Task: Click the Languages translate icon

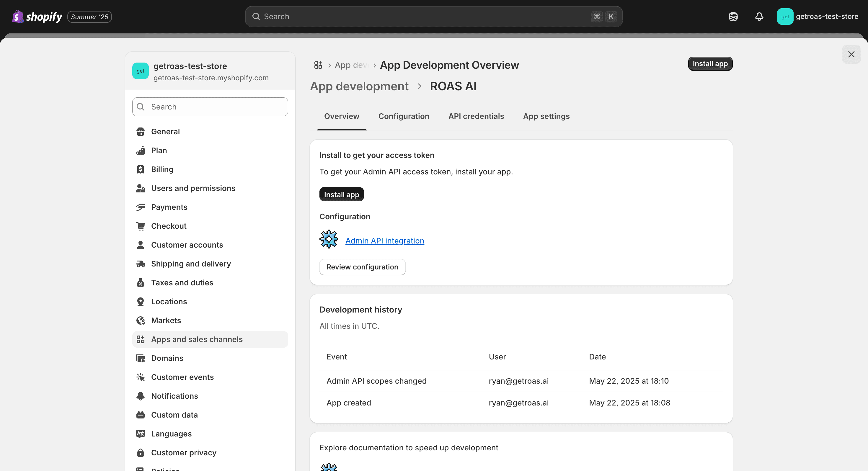Action: coord(141,433)
